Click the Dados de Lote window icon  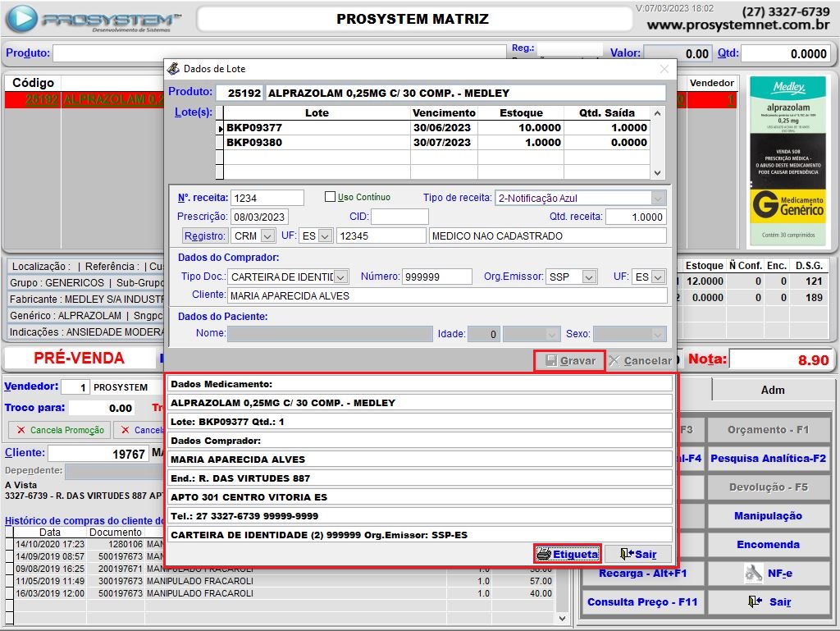173,69
